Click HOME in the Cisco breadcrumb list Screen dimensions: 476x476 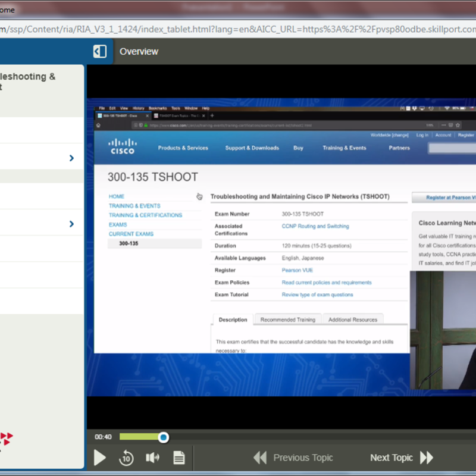tap(117, 196)
